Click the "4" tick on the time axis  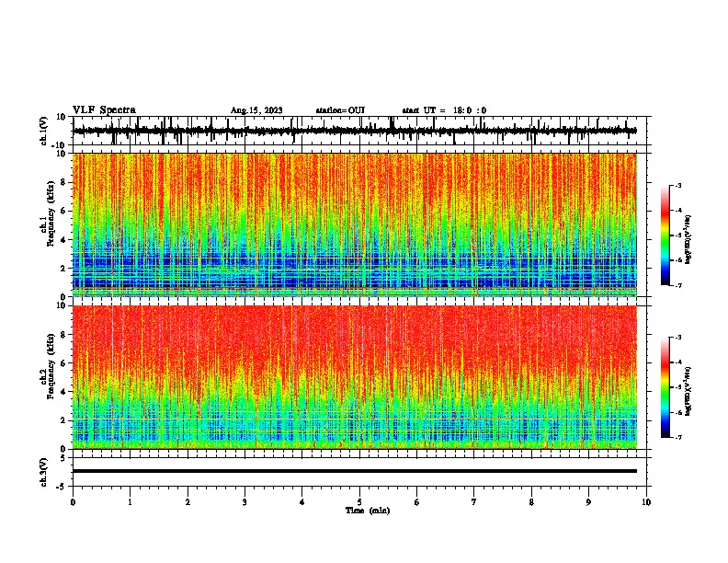tap(301, 502)
